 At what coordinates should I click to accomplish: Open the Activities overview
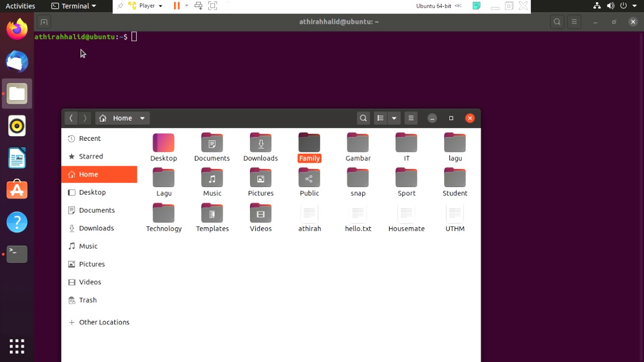coord(20,6)
